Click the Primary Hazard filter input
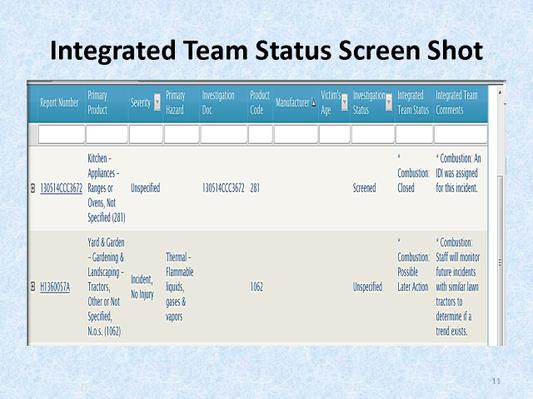This screenshot has width=533, height=399. [182, 134]
